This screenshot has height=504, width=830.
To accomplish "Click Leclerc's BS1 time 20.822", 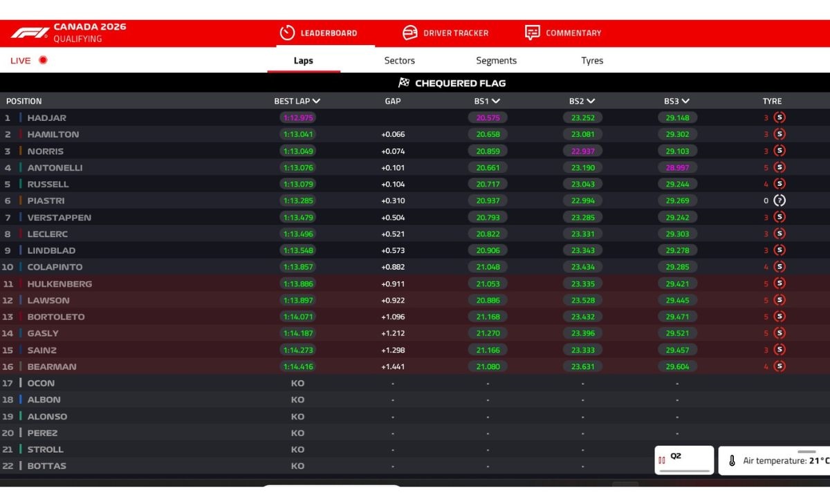I will [x=488, y=234].
